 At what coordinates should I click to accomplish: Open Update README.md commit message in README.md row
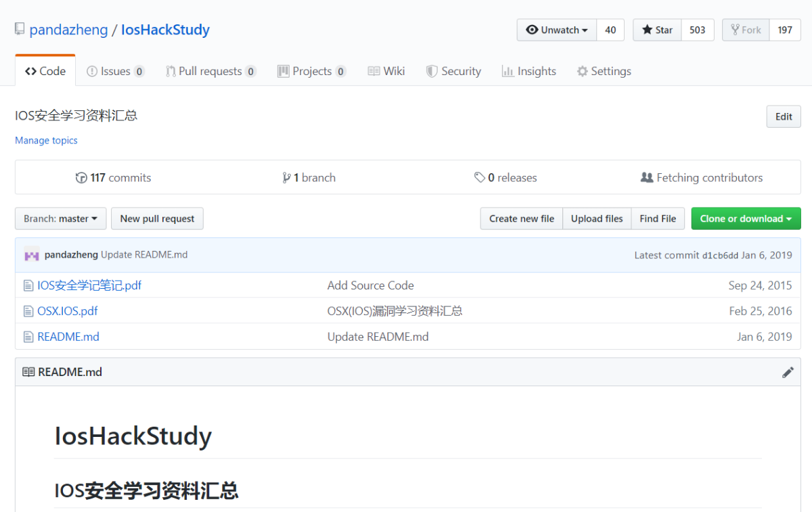pyautogui.click(x=378, y=337)
